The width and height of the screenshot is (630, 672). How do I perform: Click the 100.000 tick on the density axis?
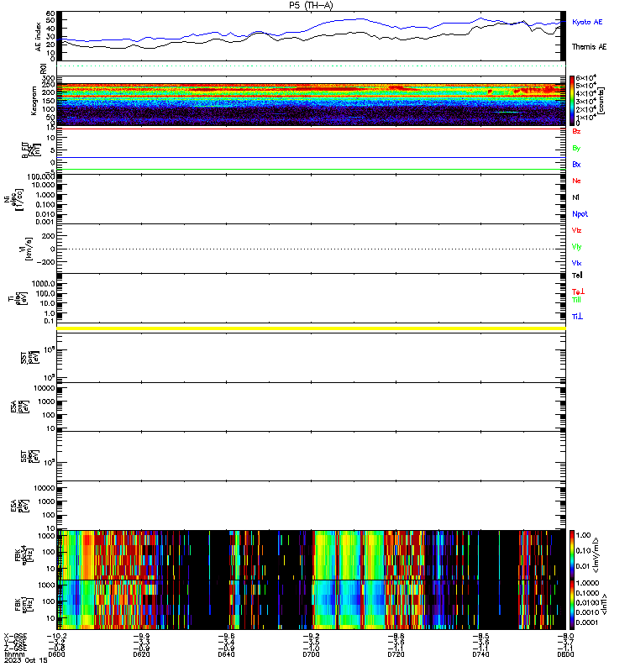[x=40, y=177]
